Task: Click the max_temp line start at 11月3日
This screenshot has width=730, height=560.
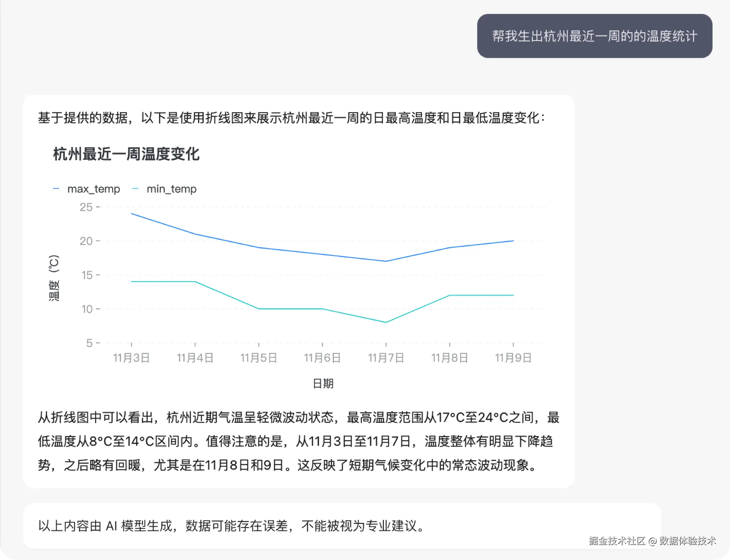Action: pyautogui.click(x=132, y=214)
